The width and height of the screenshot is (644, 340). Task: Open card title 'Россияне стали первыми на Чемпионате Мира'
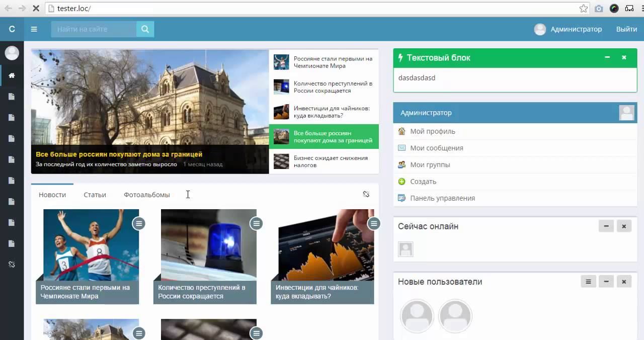coord(86,292)
